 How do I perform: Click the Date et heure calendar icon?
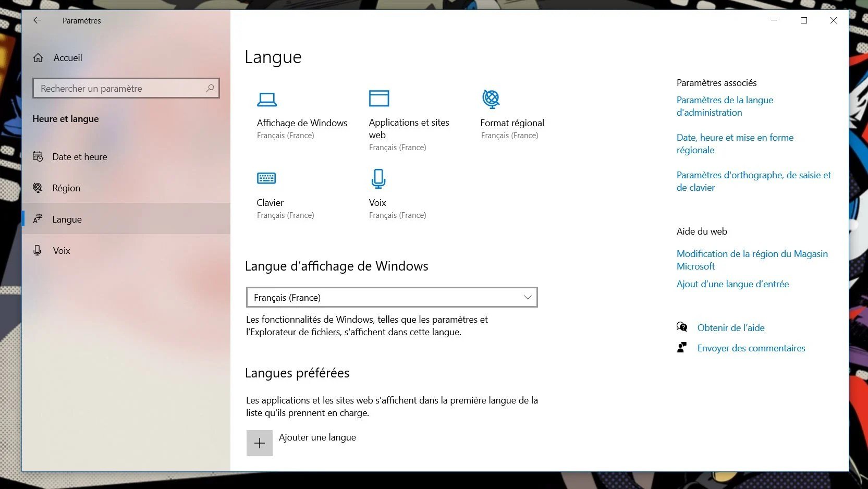38,156
